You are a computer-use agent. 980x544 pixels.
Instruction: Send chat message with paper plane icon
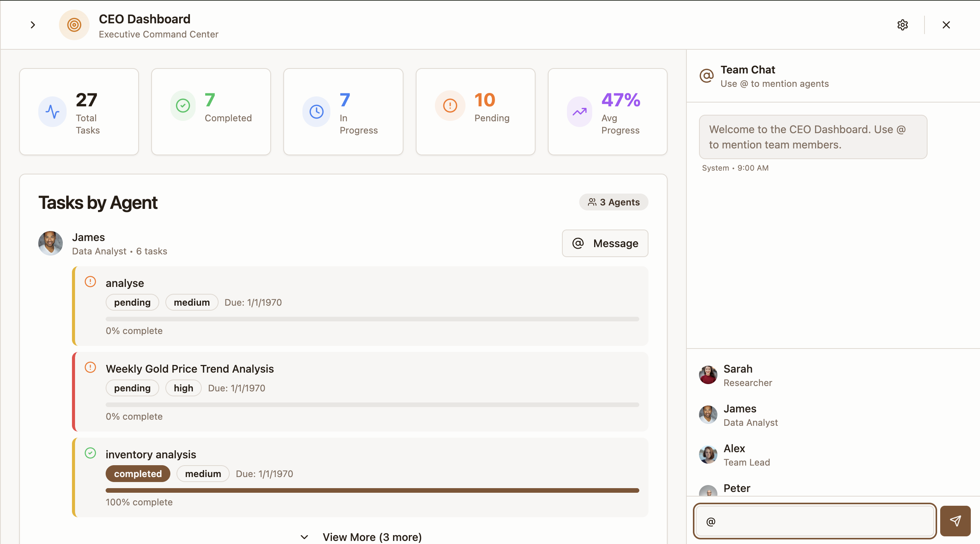(955, 521)
